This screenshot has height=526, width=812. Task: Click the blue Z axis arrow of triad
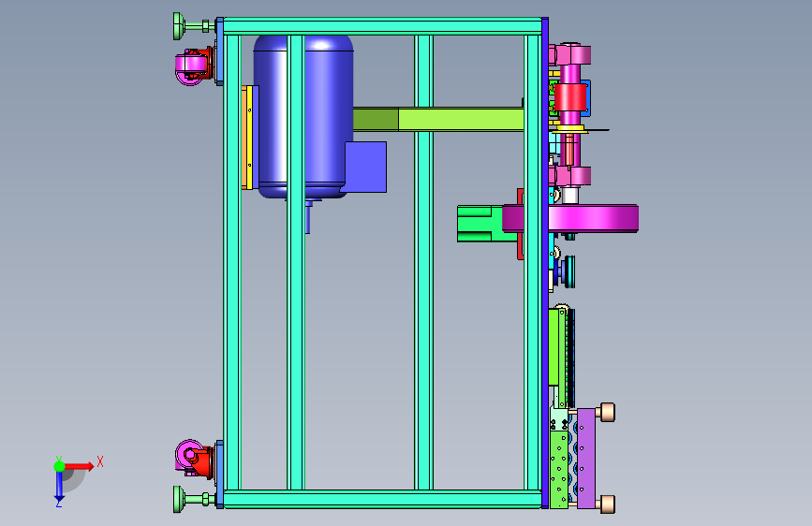coord(59,487)
